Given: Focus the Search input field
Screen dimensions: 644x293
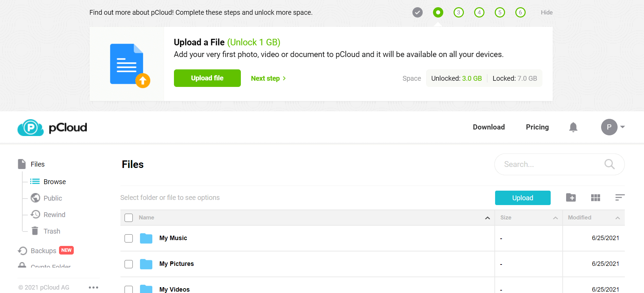Looking at the screenshot, I should [x=559, y=164].
